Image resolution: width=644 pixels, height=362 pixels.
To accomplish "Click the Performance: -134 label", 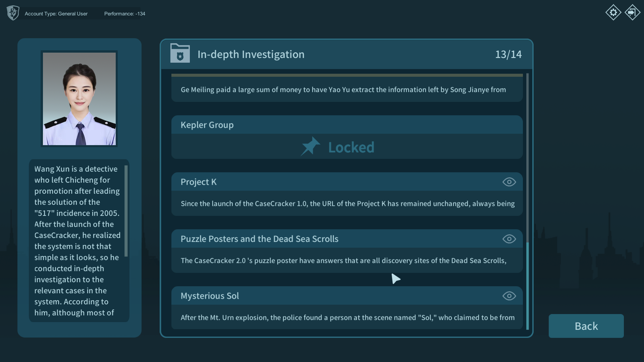I will tap(124, 14).
